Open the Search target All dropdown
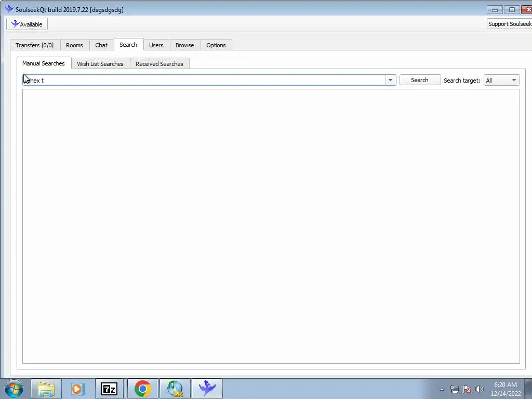Viewport: 532px width, 399px height. pos(501,81)
